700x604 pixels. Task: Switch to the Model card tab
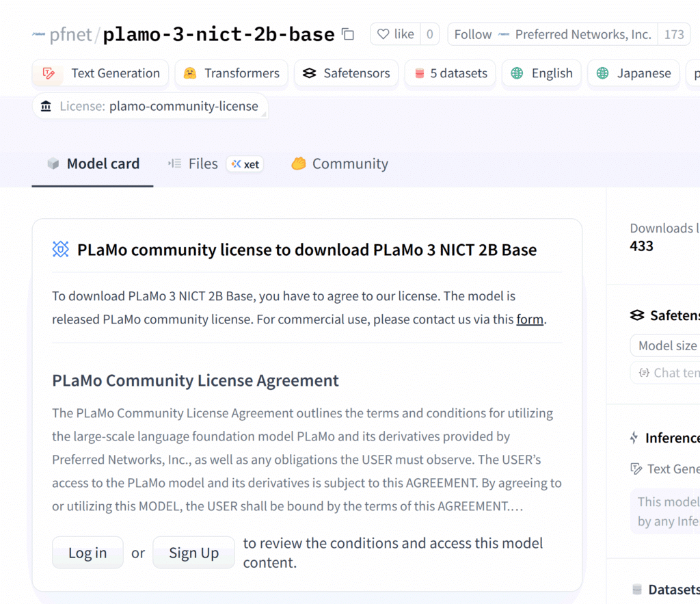point(93,164)
